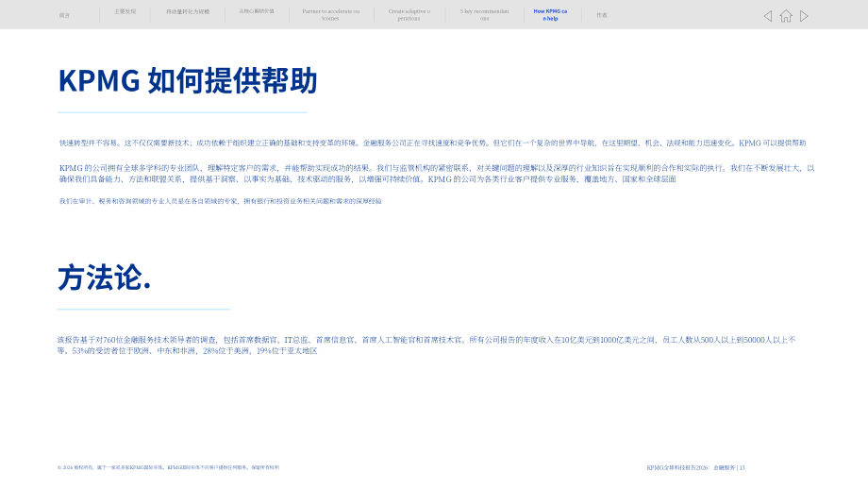Screen dimensions: 868x489
Task: Open the home page icon
Action: coord(786,16)
